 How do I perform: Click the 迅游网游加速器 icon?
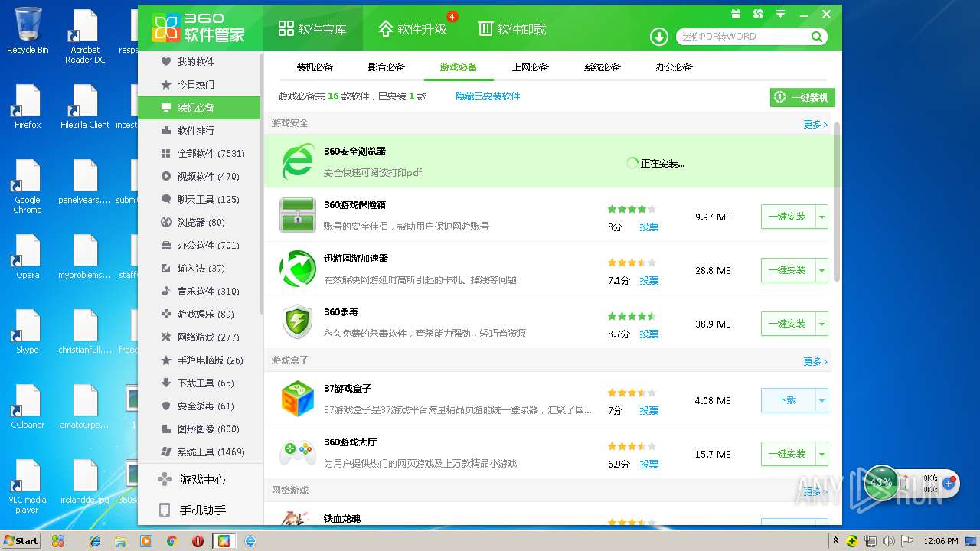click(x=298, y=269)
